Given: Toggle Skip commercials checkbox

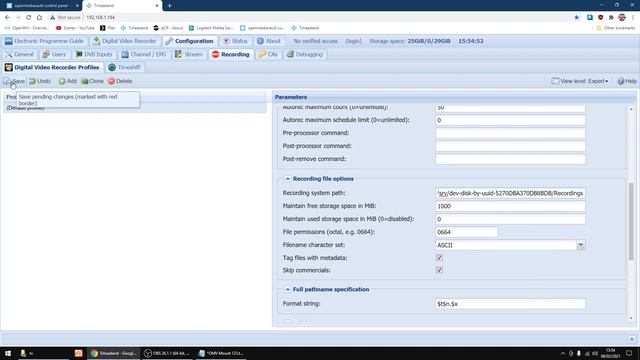Looking at the screenshot, I should click(439, 270).
